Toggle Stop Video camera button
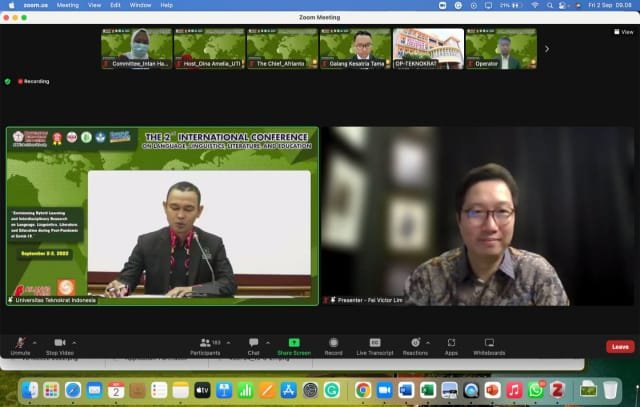The height and width of the screenshot is (407, 640). 59,343
